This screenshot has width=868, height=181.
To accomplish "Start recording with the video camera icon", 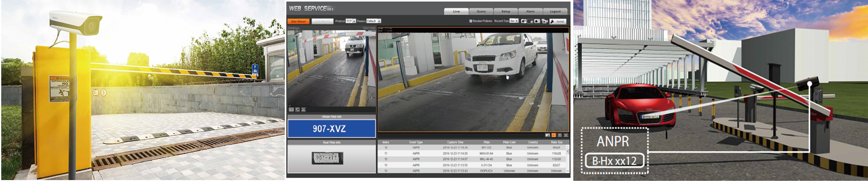I will pyautogui.click(x=544, y=21).
